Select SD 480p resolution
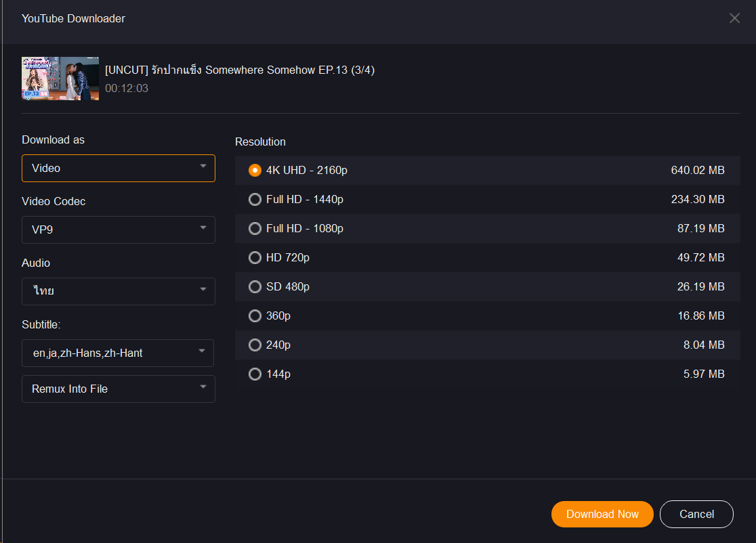The height and width of the screenshot is (543, 756). coord(255,287)
